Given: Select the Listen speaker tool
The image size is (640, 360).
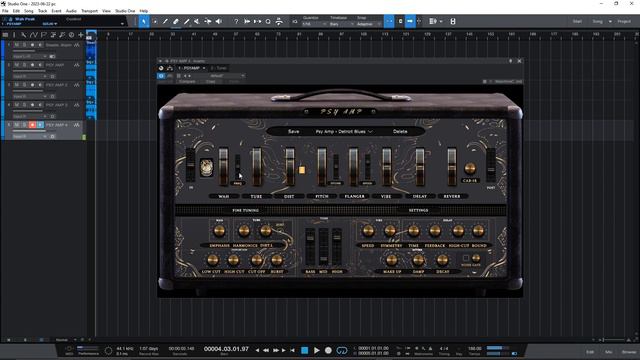Looking at the screenshot, I should pos(219,21).
